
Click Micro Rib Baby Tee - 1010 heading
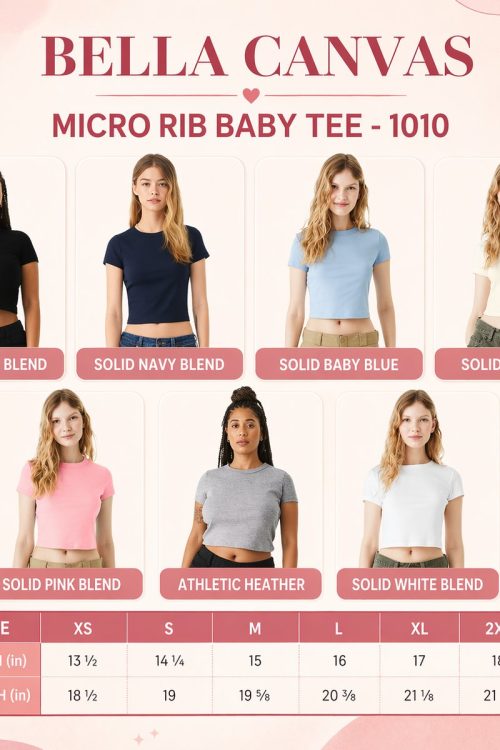[x=250, y=125]
